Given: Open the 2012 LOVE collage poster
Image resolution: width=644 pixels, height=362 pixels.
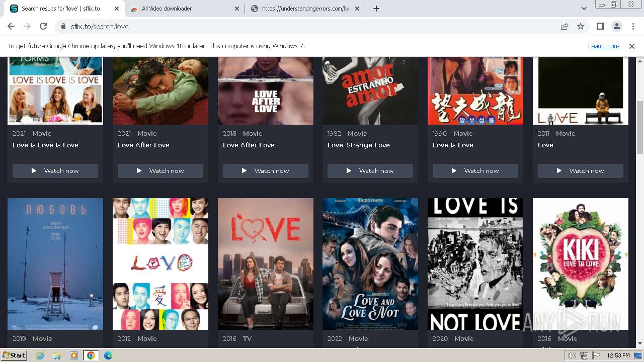Looking at the screenshot, I should [160, 264].
